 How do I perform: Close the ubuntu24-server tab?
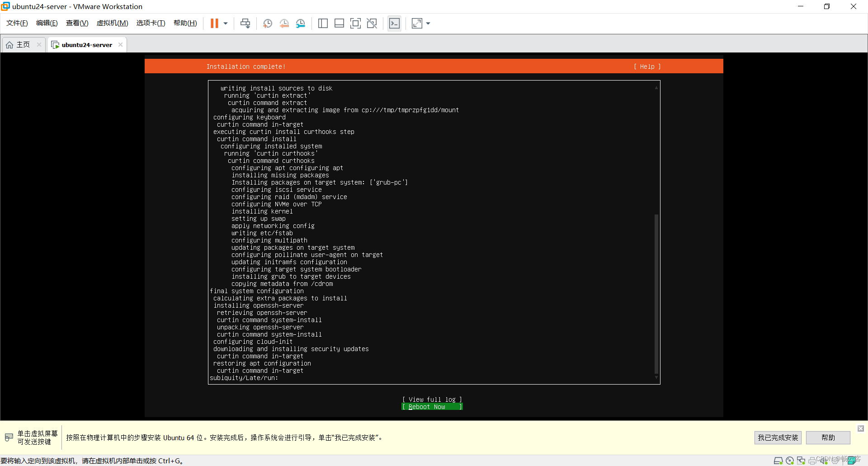(x=120, y=44)
